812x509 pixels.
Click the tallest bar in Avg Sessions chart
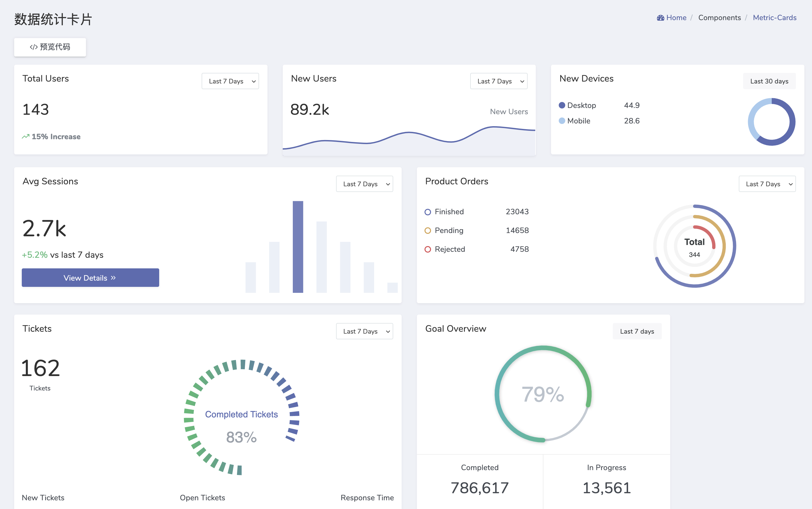[x=298, y=247]
